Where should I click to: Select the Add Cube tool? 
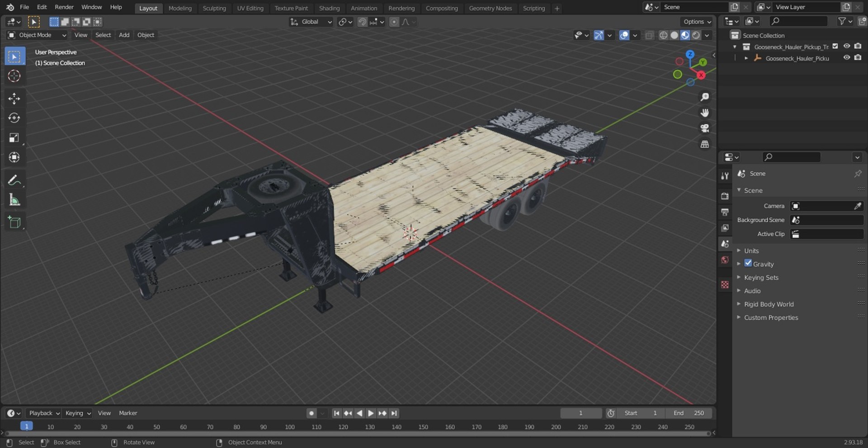coord(14,222)
